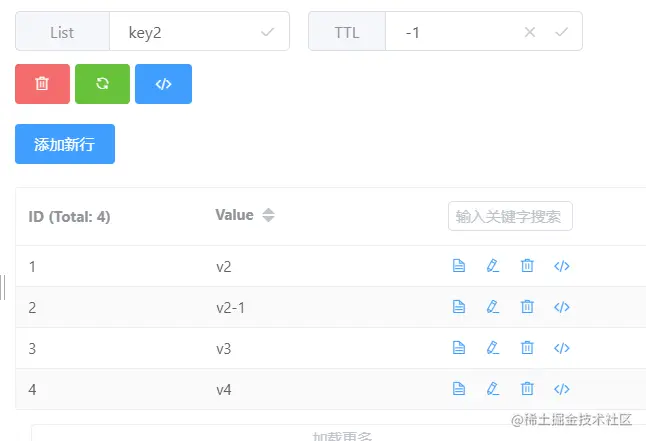Click the blue code view button
The image size is (646, 441).
tap(163, 84)
